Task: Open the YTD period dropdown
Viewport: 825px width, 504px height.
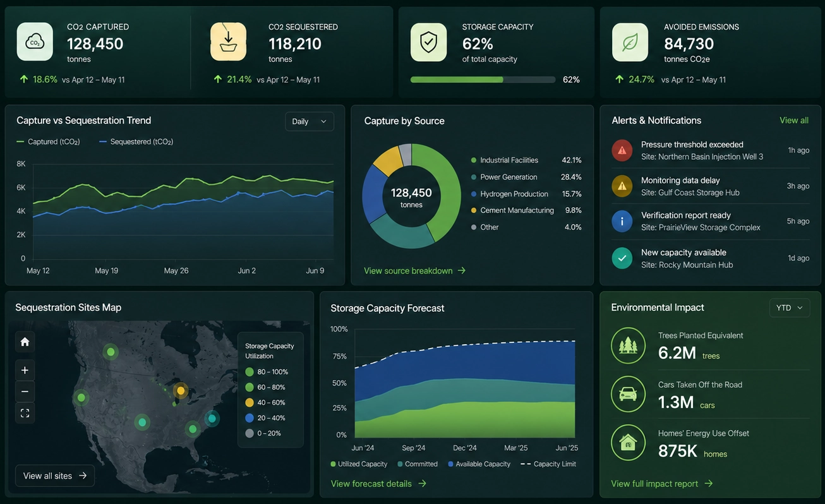Action: point(790,308)
